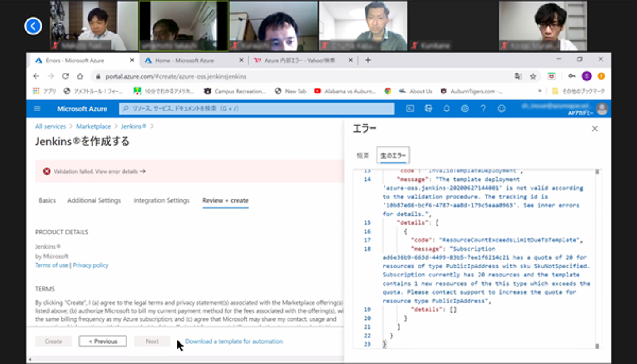Open Azure Help question mark
The image size is (637, 364).
pyautogui.click(x=483, y=108)
